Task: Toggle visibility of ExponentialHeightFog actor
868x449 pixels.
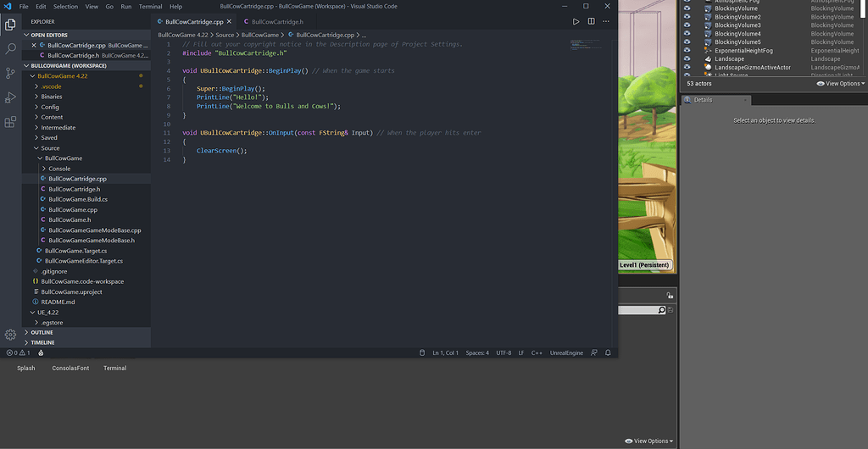Action: pyautogui.click(x=687, y=50)
